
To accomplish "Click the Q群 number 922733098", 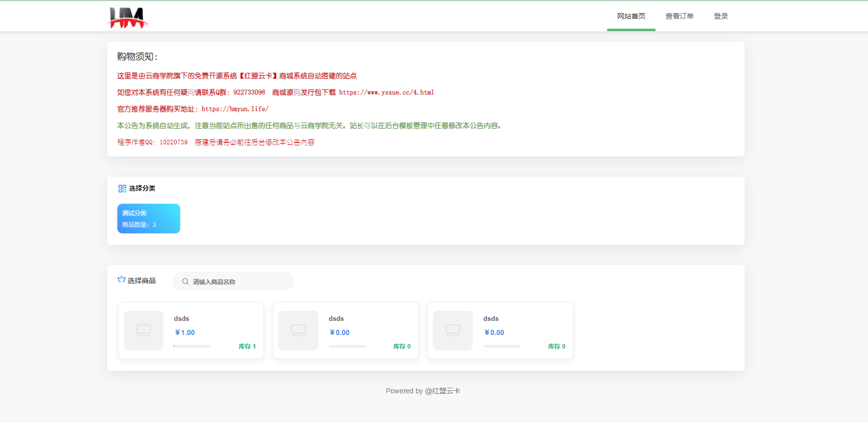I will [249, 93].
